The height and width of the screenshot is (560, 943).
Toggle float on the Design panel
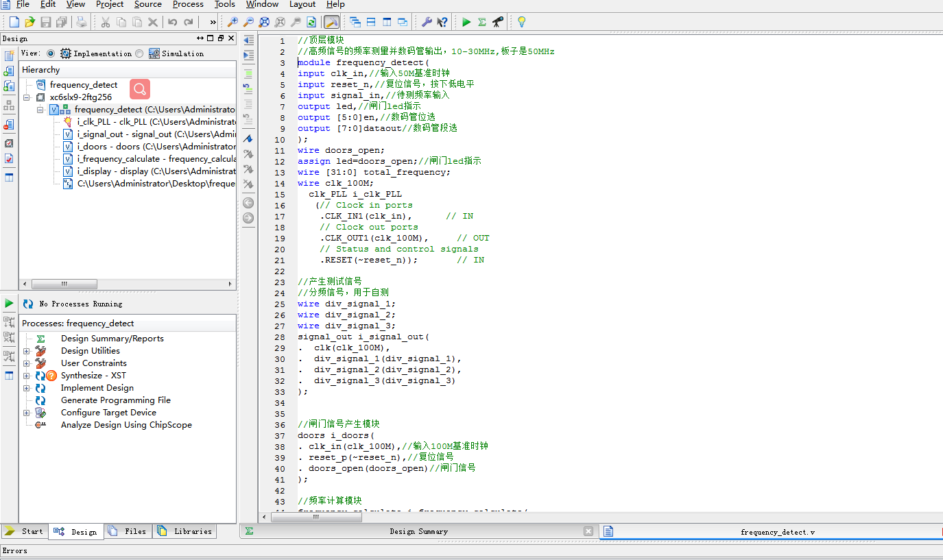click(x=221, y=38)
